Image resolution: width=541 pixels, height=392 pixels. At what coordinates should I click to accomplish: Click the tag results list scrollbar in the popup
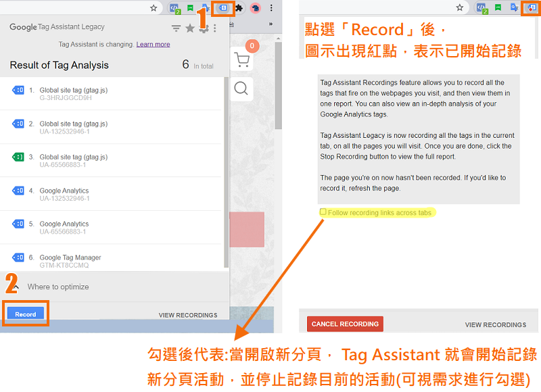[227, 172]
